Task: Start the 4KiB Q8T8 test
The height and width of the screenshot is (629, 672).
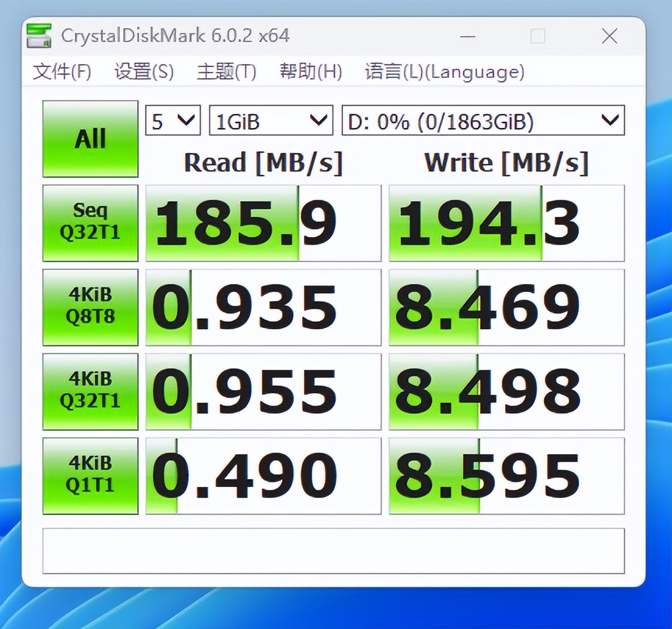Action: click(x=90, y=306)
